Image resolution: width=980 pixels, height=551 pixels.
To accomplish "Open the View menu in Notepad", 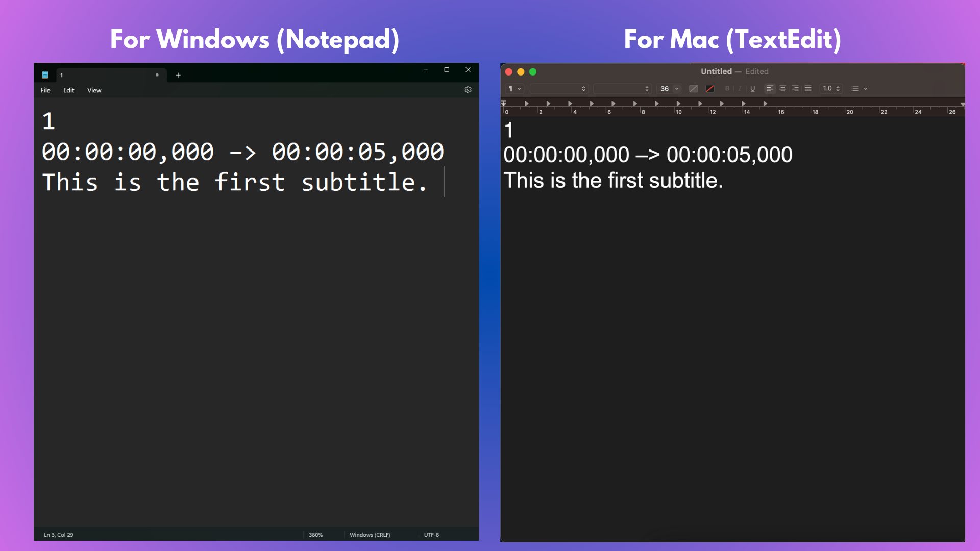I will (94, 90).
